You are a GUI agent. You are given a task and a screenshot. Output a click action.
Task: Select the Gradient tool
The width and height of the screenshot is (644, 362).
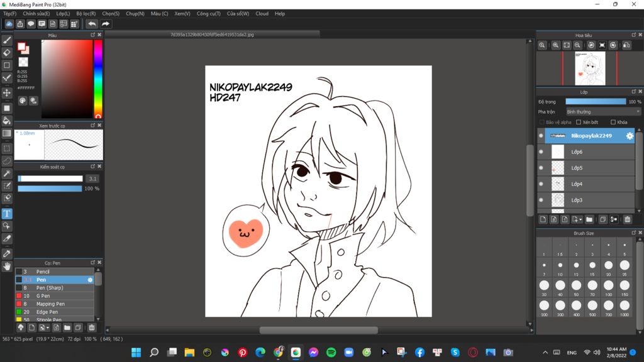point(7,133)
